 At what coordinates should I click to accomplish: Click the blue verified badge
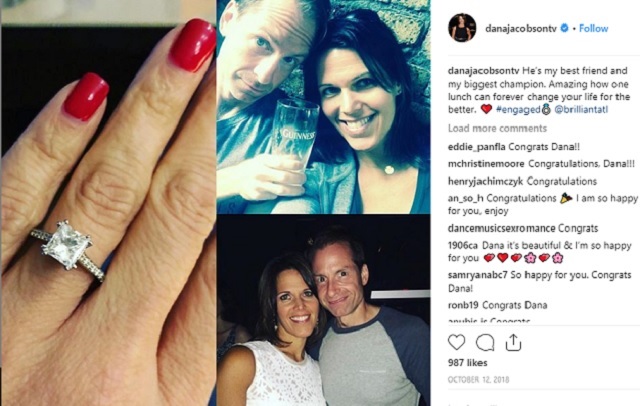(x=564, y=28)
